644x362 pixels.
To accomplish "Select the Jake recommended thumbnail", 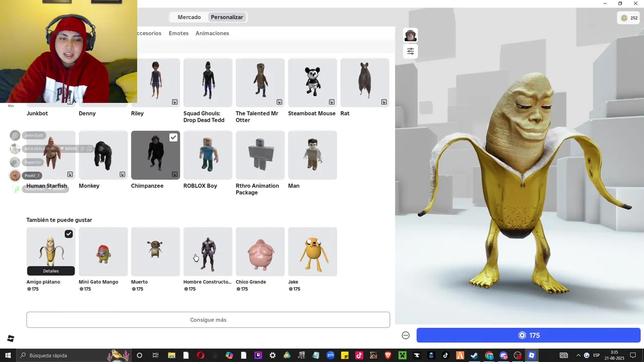I will pos(312,251).
